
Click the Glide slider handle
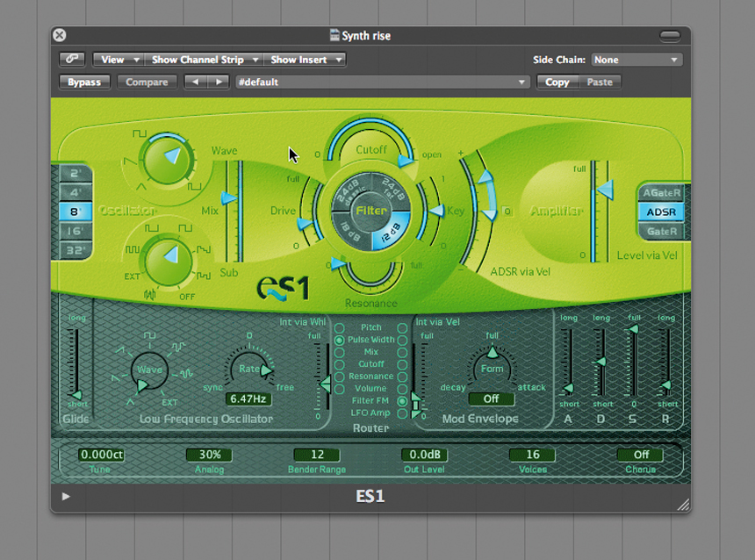[75, 395]
